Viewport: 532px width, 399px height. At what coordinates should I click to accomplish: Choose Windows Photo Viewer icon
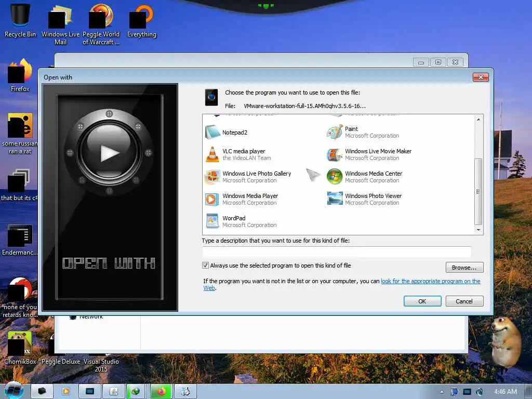pyautogui.click(x=335, y=199)
